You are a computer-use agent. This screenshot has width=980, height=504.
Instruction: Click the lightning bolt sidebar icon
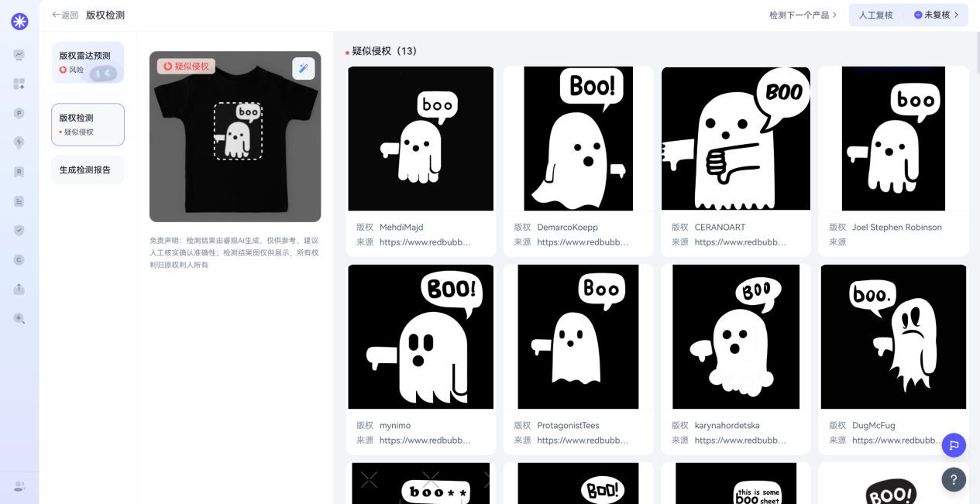coord(19,142)
